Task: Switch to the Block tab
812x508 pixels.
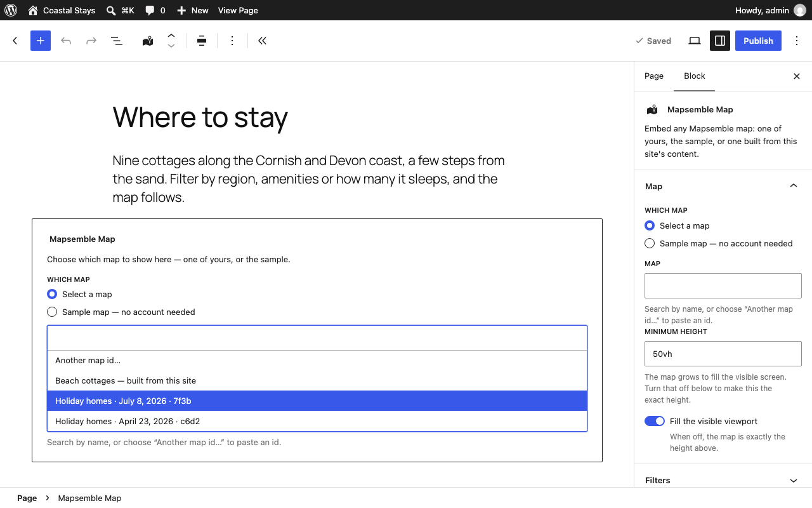Action: click(695, 76)
